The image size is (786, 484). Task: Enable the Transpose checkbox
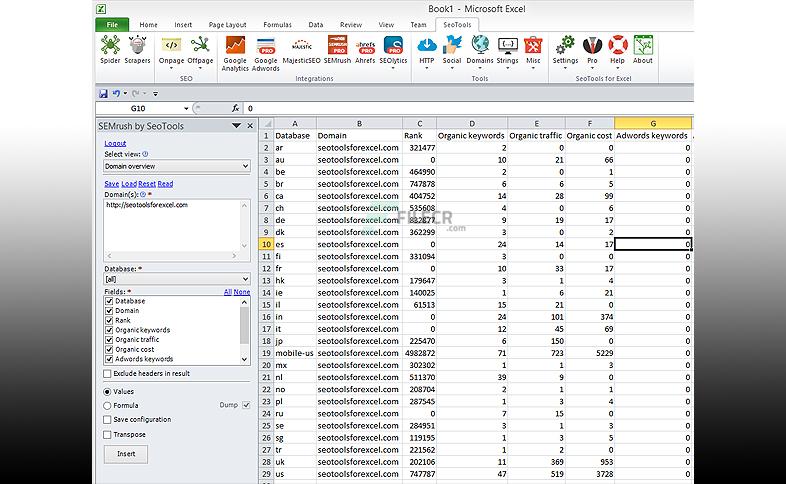(x=107, y=435)
